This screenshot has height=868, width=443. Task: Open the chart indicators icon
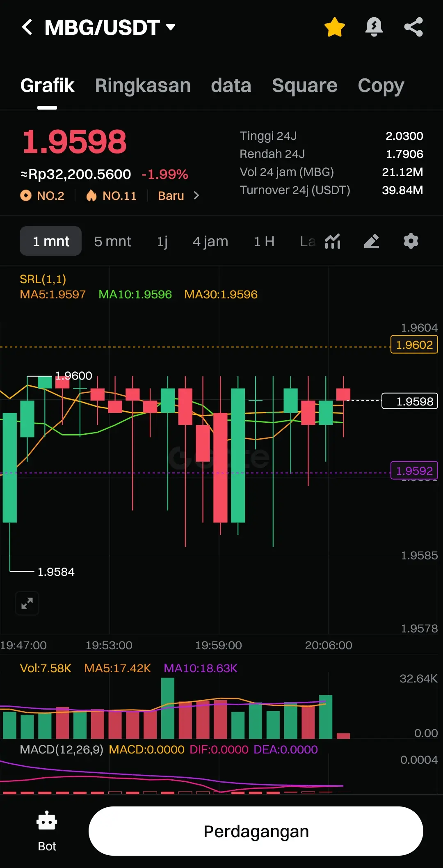(x=333, y=241)
